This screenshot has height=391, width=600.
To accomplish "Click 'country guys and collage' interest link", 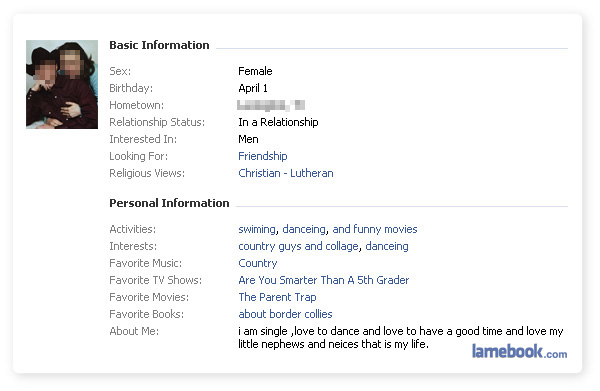I will (x=298, y=246).
